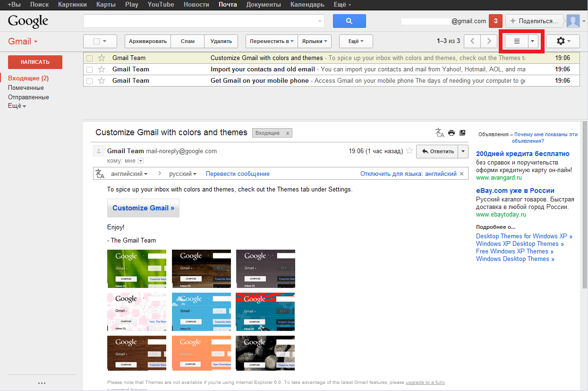Open the Ещё toolbar dropdown

[356, 41]
